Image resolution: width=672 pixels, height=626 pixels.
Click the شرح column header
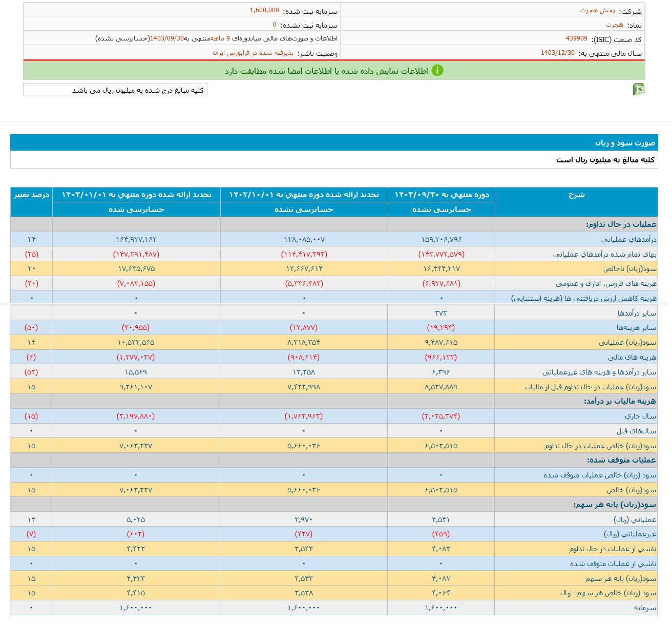576,195
